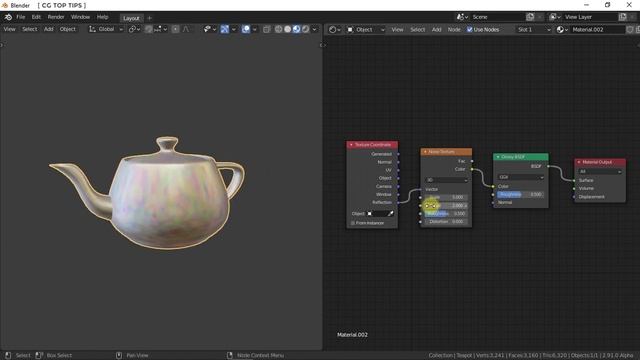Toggle the fake user shield icon

pyautogui.click(x=630, y=29)
